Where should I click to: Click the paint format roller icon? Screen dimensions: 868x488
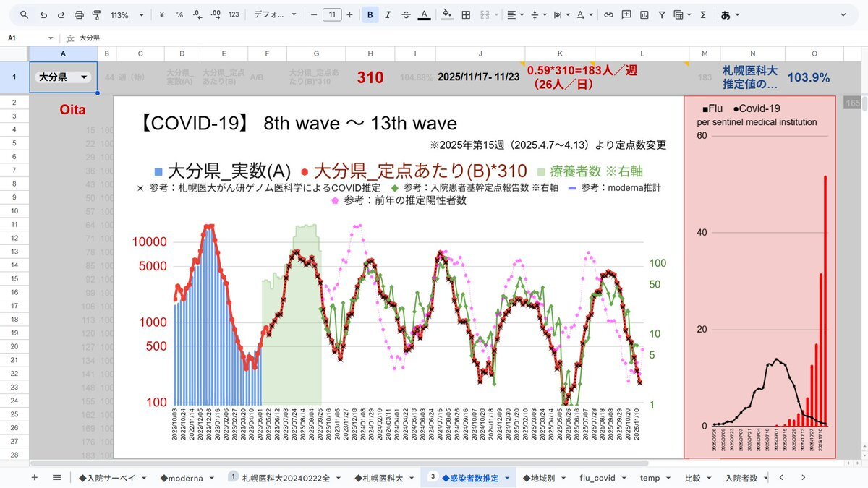(x=96, y=14)
